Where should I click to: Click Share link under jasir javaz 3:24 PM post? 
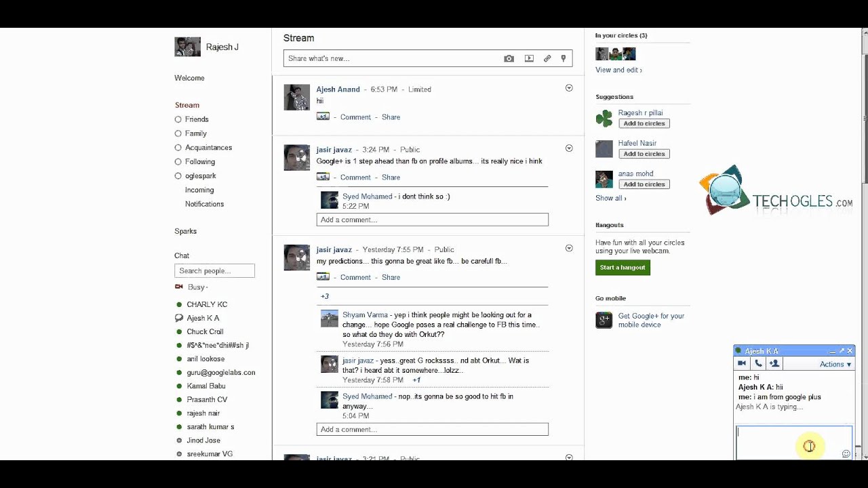[x=391, y=178]
